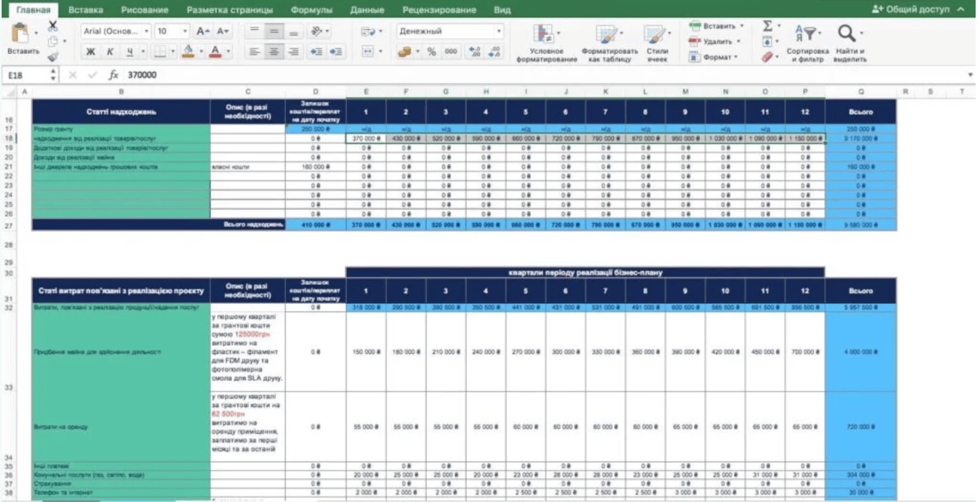This screenshot has height=502, width=980.
Task: Open Conditional Formatting (Условное форматирование)
Action: [546, 43]
